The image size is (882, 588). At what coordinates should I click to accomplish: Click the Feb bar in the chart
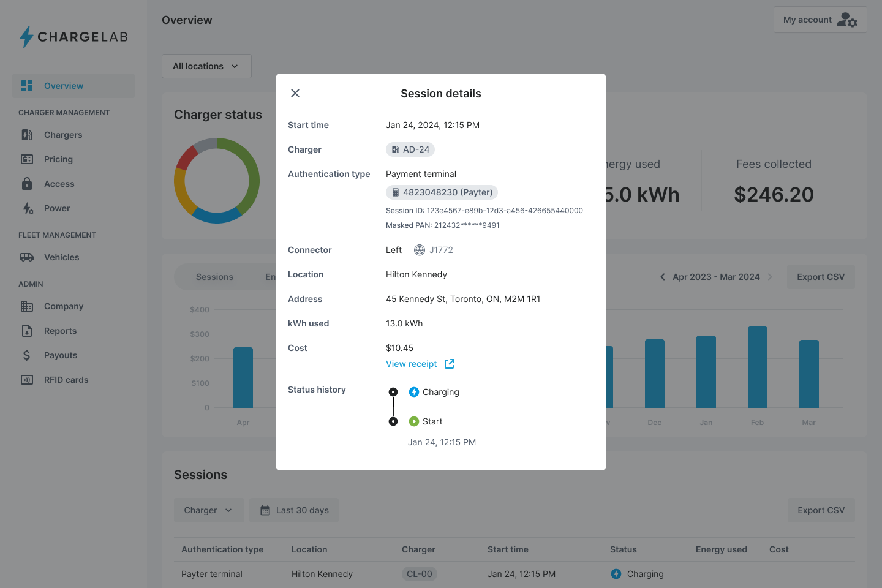tap(758, 367)
